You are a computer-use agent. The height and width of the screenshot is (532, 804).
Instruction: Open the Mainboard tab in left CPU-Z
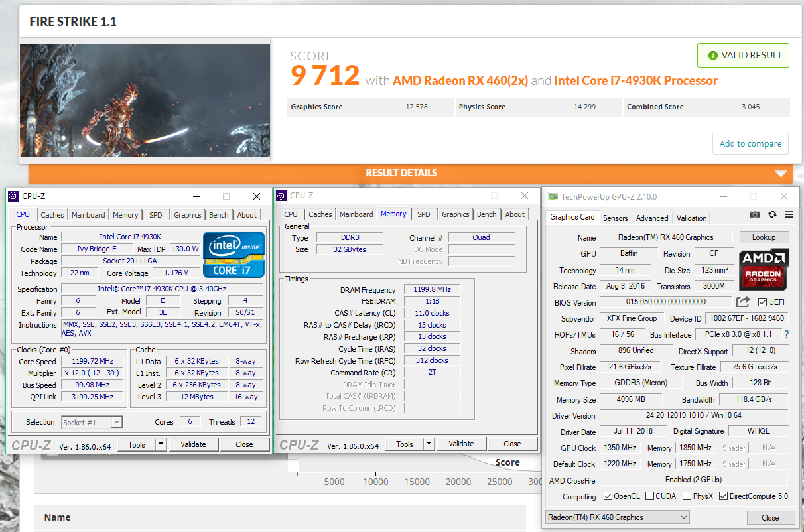pos(88,215)
